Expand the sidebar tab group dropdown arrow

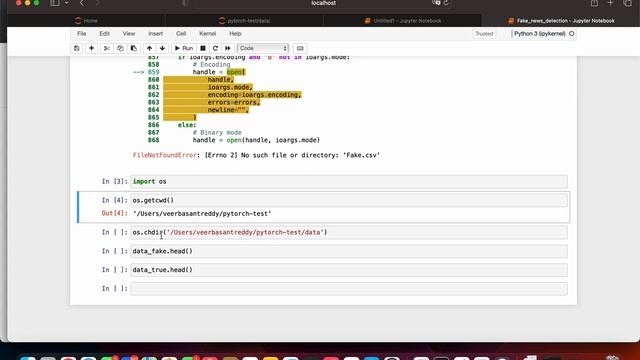click(67, 3)
